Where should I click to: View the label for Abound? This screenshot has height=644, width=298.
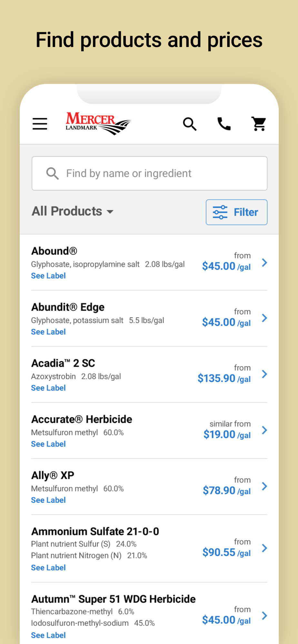tap(48, 276)
